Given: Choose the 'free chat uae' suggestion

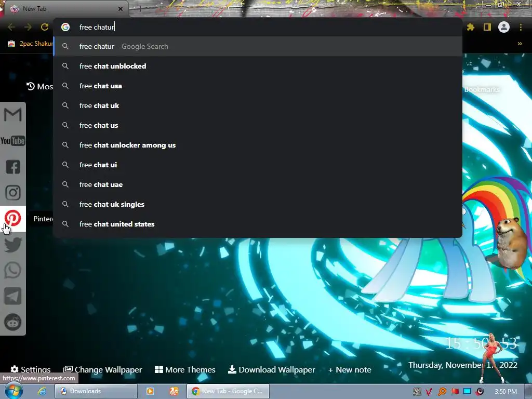Looking at the screenshot, I should (x=258, y=184).
